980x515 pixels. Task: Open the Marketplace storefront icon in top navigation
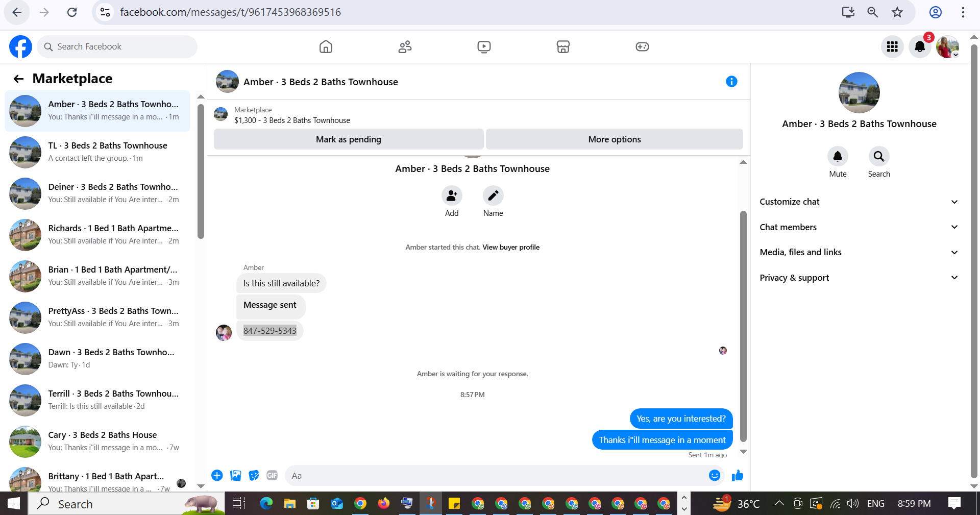point(563,47)
